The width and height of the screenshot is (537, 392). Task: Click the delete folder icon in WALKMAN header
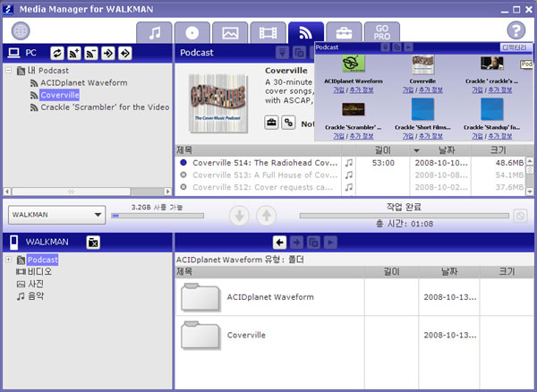point(93,243)
